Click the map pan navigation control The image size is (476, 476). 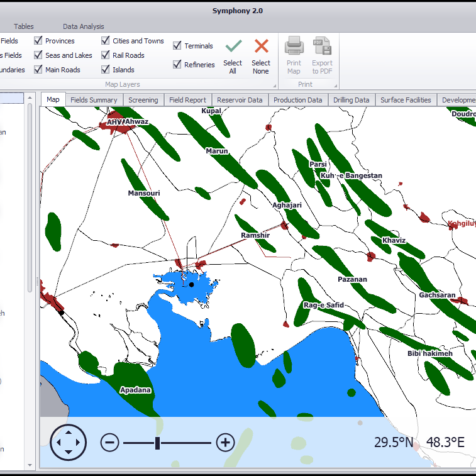(x=68, y=443)
